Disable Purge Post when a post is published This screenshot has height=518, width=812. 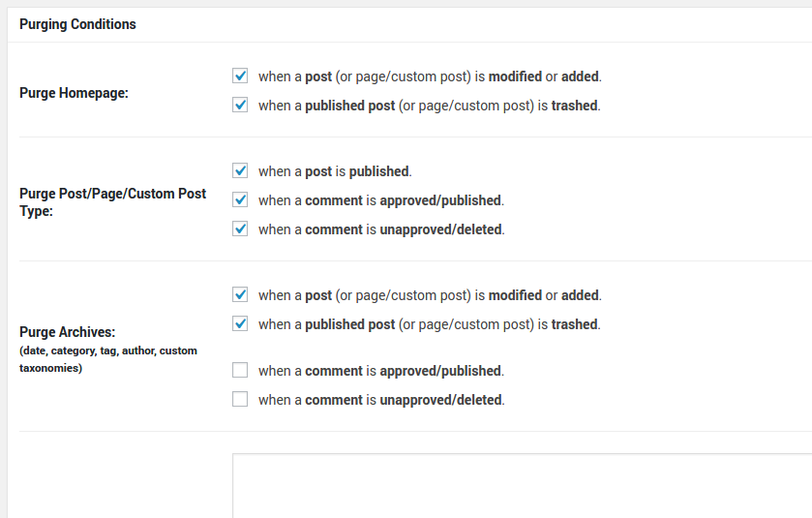240,170
